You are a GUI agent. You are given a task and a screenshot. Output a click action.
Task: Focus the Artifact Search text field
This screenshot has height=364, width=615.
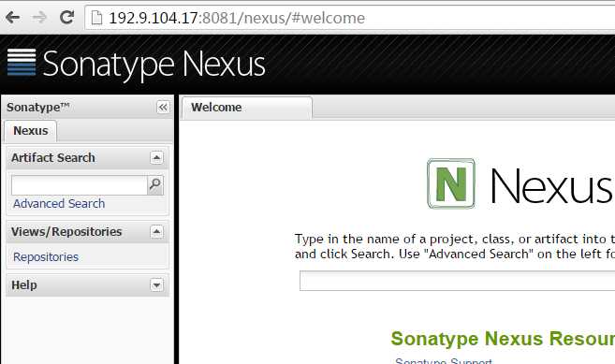(x=80, y=185)
